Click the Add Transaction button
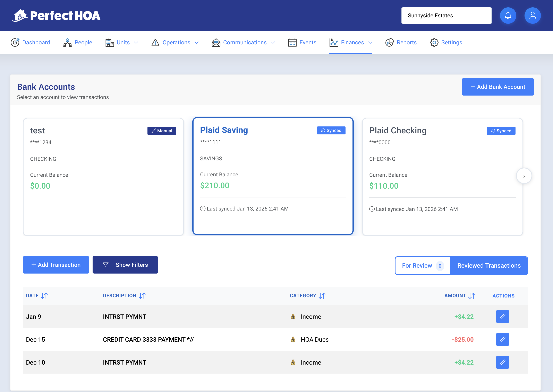Image resolution: width=553 pixels, height=392 pixels. [x=56, y=265]
